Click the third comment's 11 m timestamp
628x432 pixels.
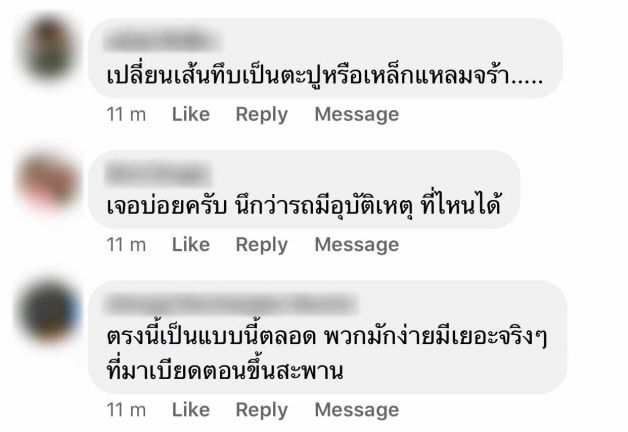[x=126, y=410]
